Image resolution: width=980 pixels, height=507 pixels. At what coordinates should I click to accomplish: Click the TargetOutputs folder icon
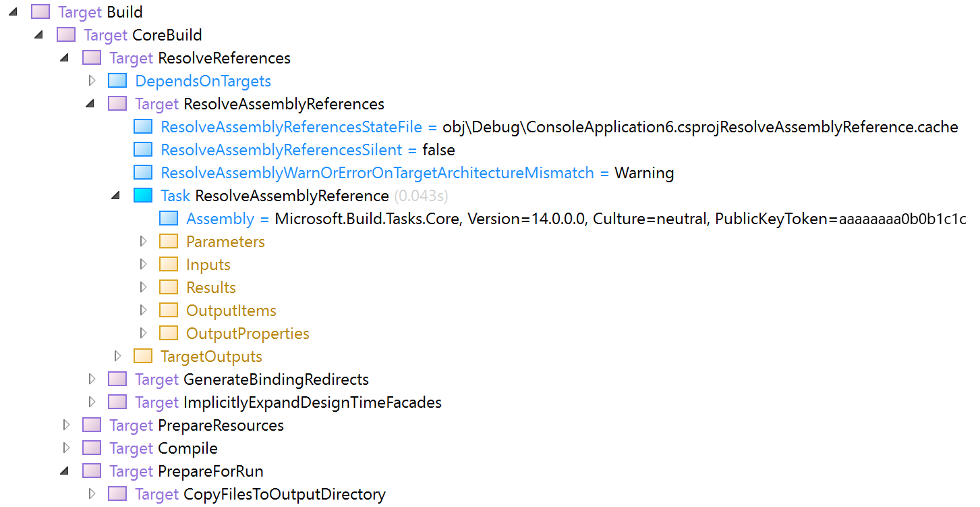(x=143, y=355)
